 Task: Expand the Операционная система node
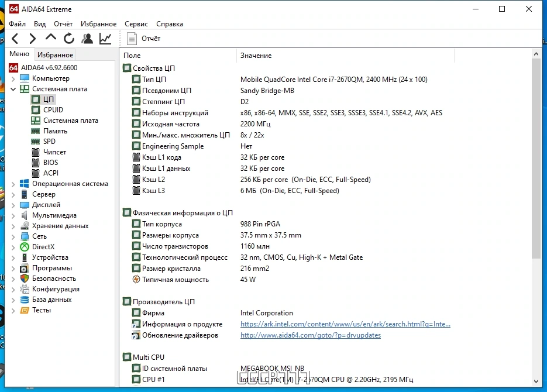13,184
